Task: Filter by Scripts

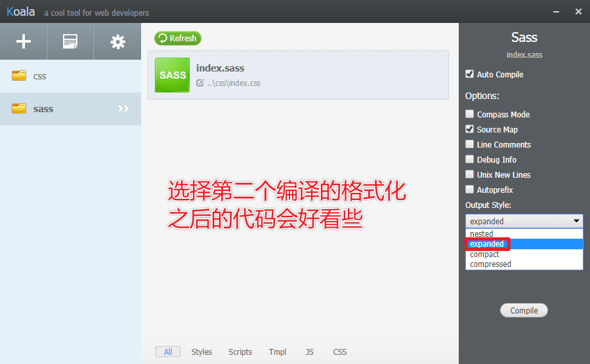Action: 240,352
